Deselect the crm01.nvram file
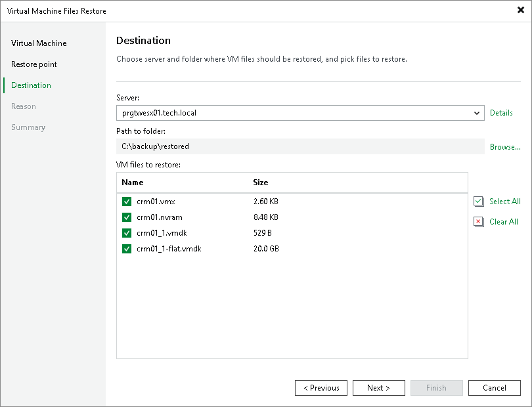 click(x=127, y=217)
